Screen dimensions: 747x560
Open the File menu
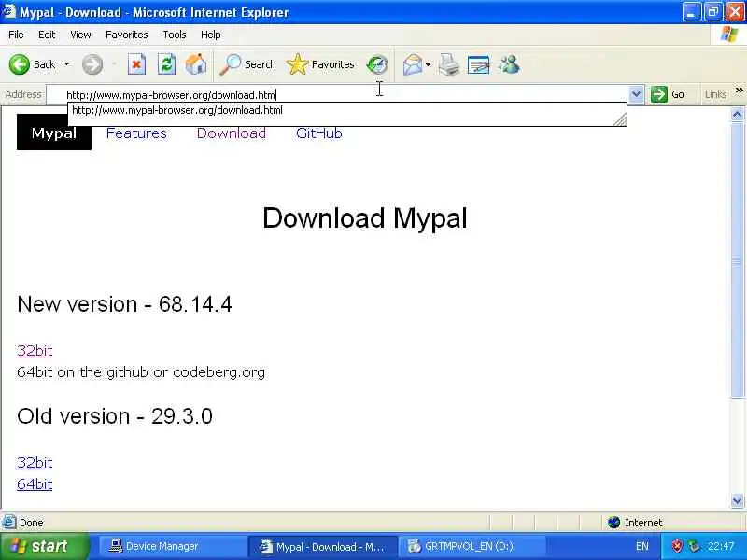click(16, 35)
